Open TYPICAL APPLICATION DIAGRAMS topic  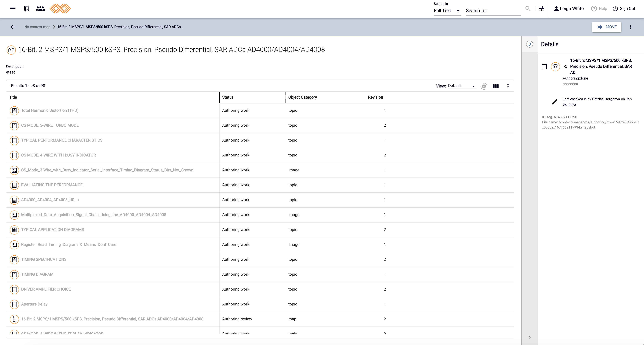click(53, 230)
